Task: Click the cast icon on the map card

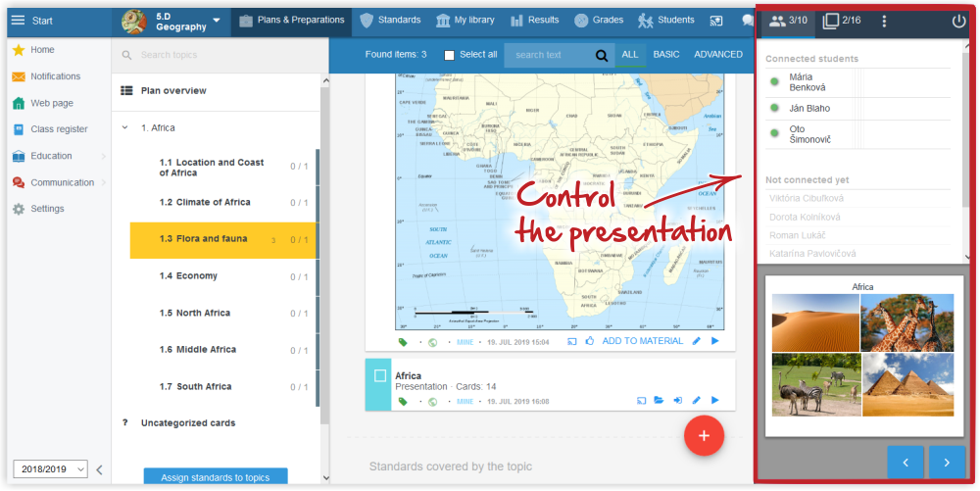Action: (x=571, y=342)
